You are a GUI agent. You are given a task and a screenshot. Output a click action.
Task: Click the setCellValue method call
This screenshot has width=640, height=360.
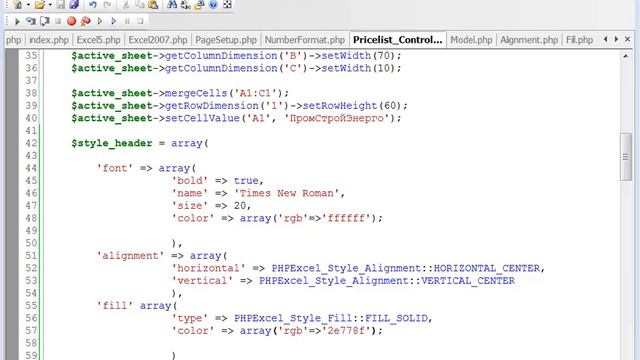pyautogui.click(x=202, y=118)
